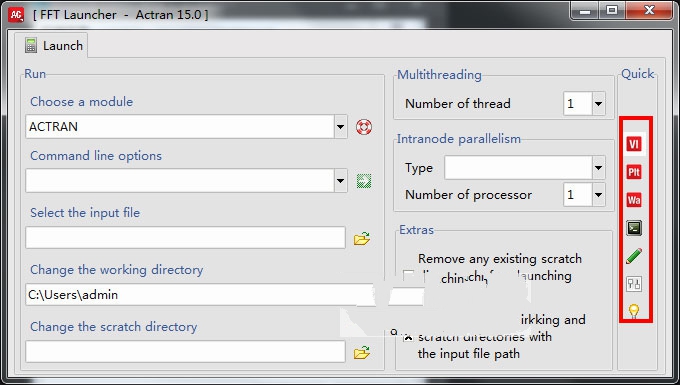
Task: Click the Change the working directory label
Action: click(x=116, y=270)
